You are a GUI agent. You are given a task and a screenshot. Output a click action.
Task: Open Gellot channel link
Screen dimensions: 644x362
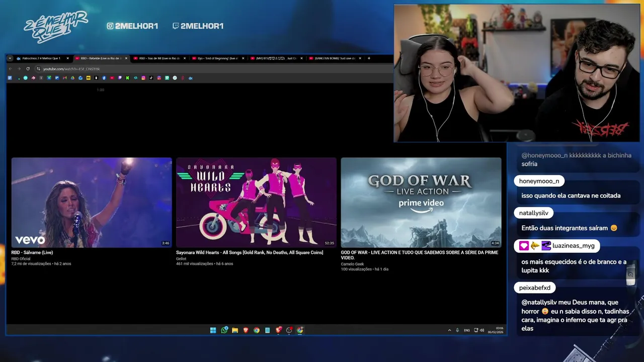pyautogui.click(x=181, y=258)
